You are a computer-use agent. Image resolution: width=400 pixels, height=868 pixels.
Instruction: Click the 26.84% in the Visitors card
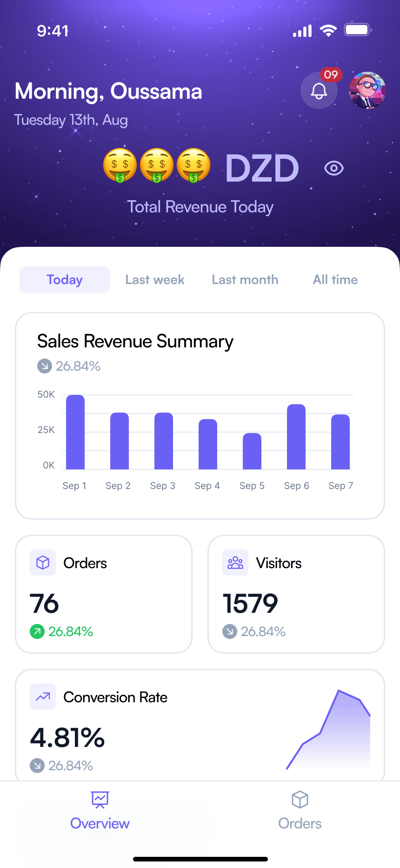pos(263,631)
